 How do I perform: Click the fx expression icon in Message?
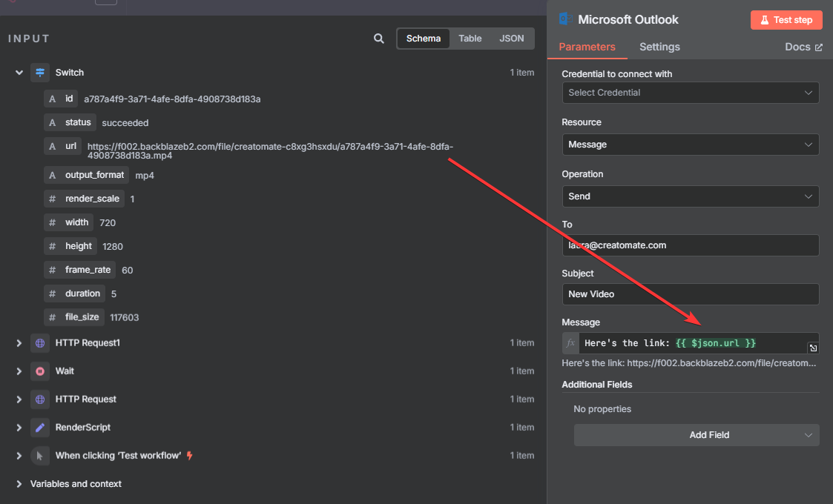(x=570, y=343)
